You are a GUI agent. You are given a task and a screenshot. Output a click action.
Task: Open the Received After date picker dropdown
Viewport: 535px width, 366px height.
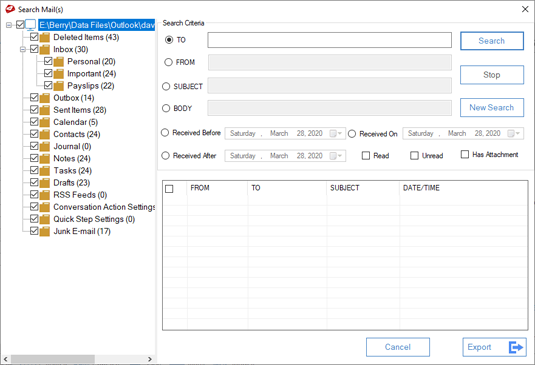tap(336, 156)
